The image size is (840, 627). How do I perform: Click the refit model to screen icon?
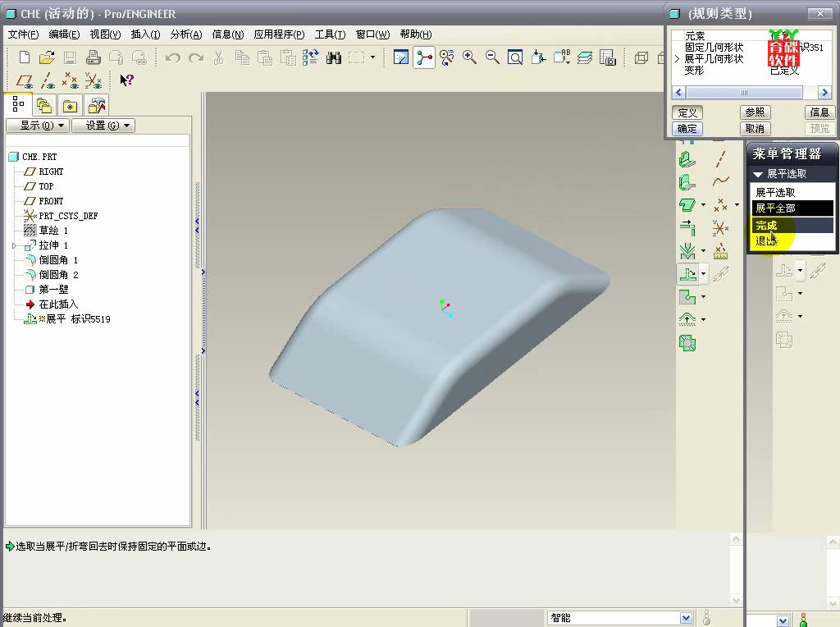(515, 57)
